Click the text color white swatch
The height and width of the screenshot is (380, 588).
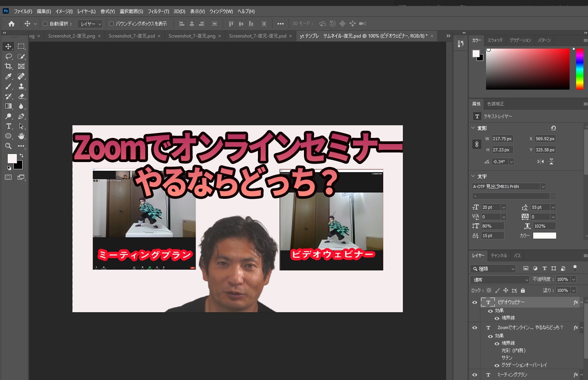click(544, 236)
